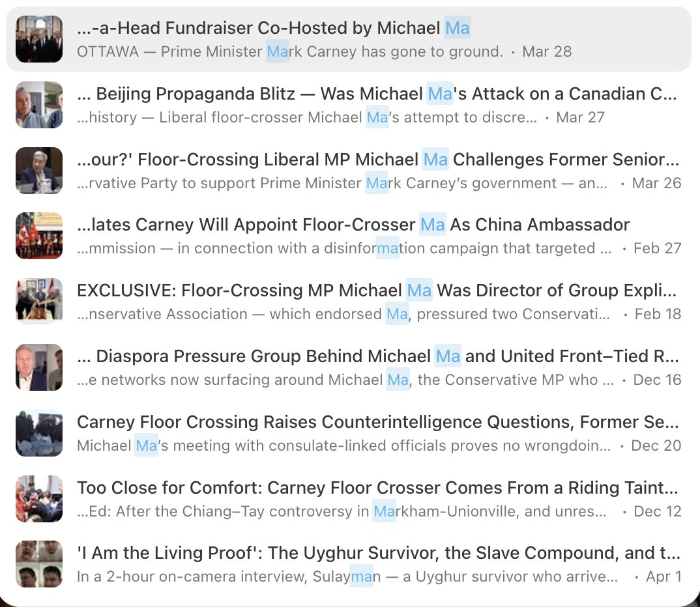Image resolution: width=700 pixels, height=607 pixels.
Task: Click snippet 'OTTAWA — Prime Minister Mark Carney has gone to ground.'
Action: pyautogui.click(x=290, y=51)
